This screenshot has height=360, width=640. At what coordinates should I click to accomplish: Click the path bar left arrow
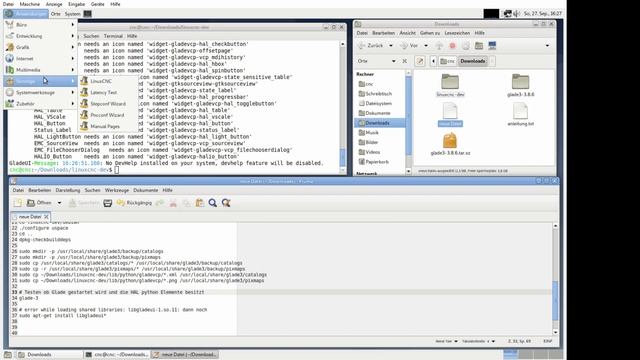[x=433, y=61]
